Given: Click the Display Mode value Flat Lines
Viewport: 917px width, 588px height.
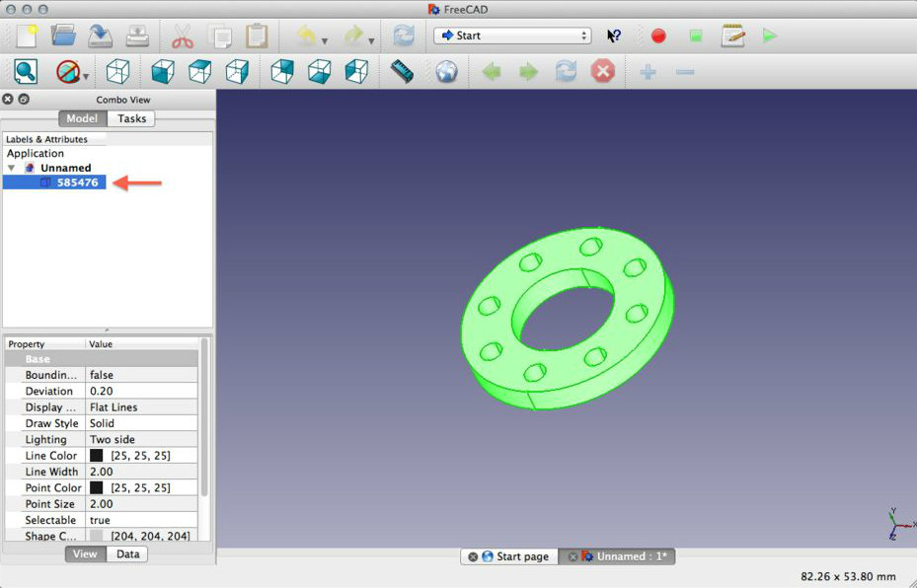Looking at the screenshot, I should click(x=141, y=406).
